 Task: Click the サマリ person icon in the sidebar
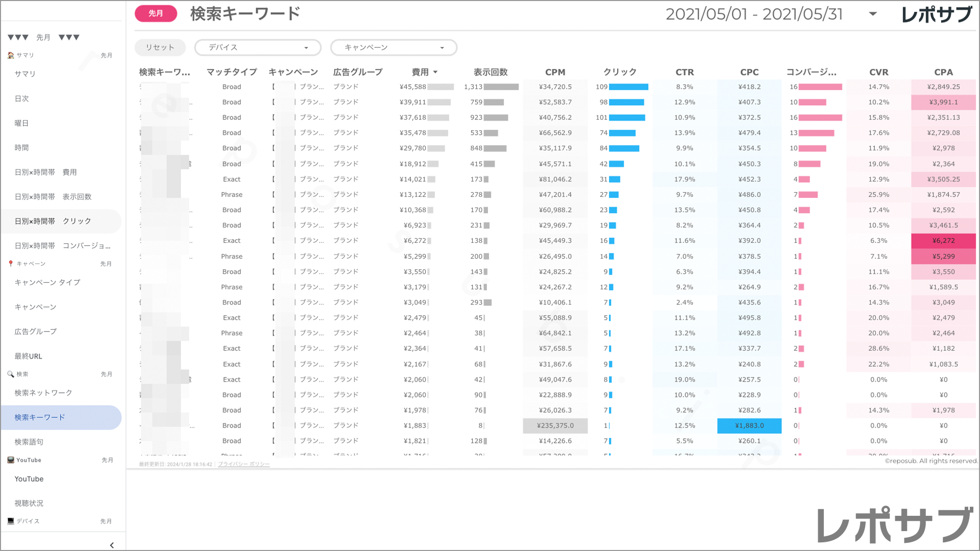point(11,55)
